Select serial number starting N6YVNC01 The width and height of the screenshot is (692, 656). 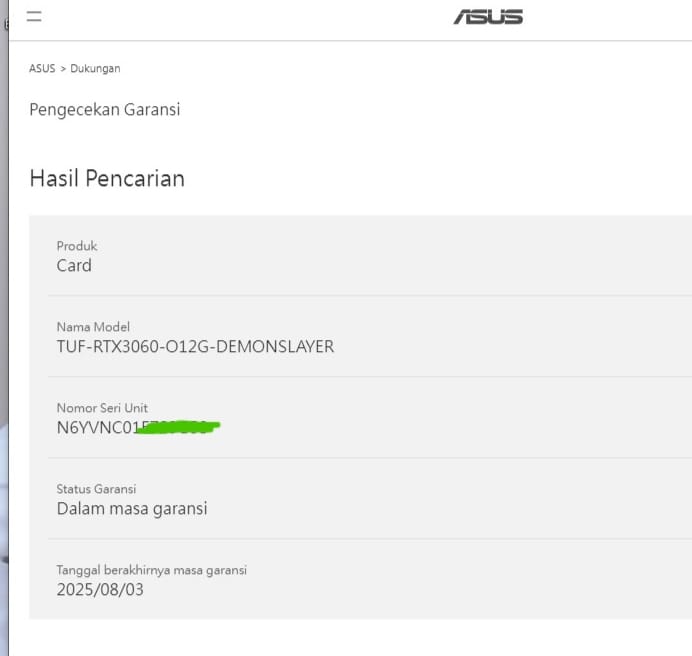[138, 427]
